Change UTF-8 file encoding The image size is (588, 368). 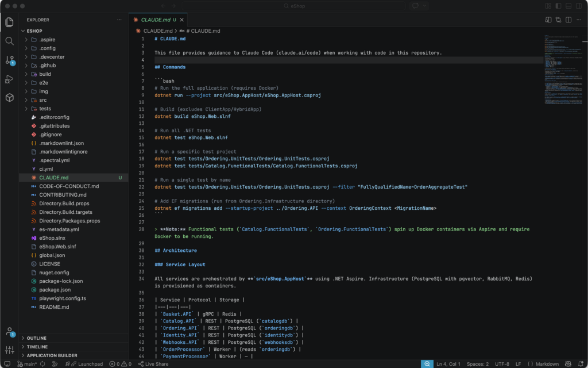(502, 364)
